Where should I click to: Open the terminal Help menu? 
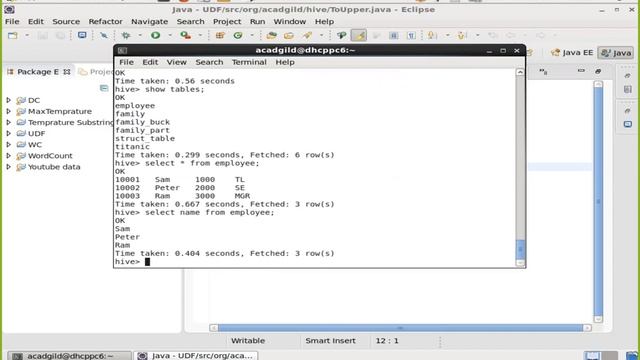(x=284, y=62)
